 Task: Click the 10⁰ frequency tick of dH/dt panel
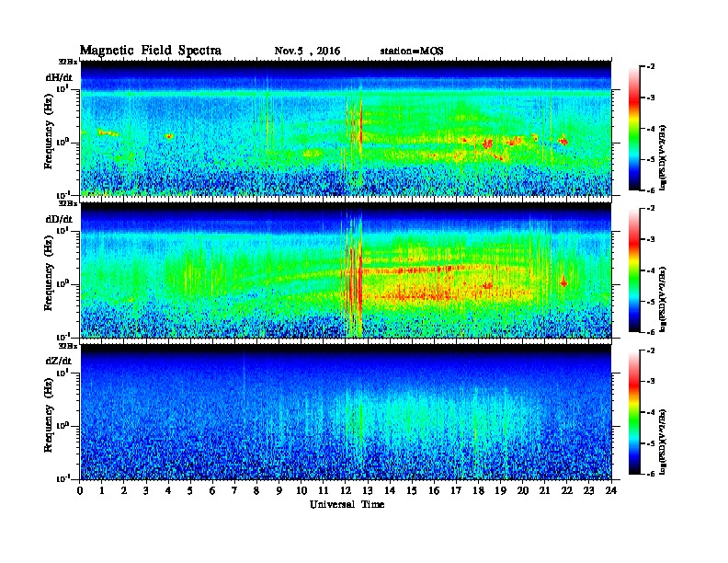coord(63,142)
